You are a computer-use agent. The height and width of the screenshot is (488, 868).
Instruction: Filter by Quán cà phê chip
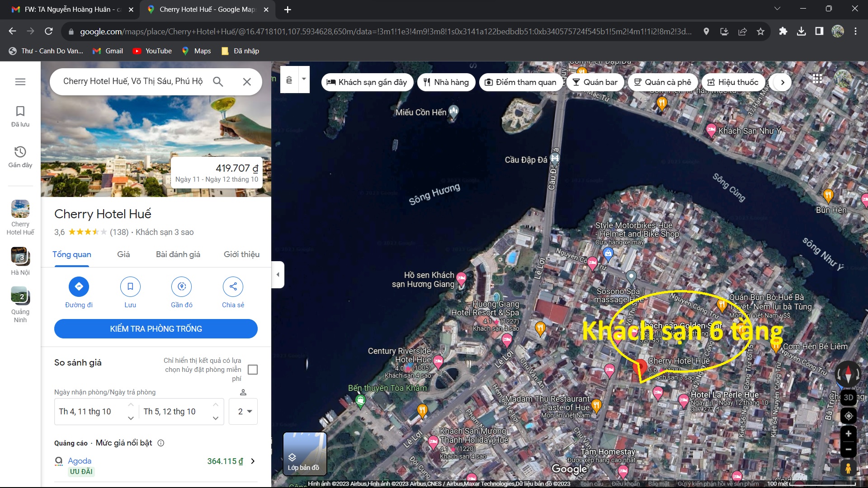pyautogui.click(x=663, y=82)
